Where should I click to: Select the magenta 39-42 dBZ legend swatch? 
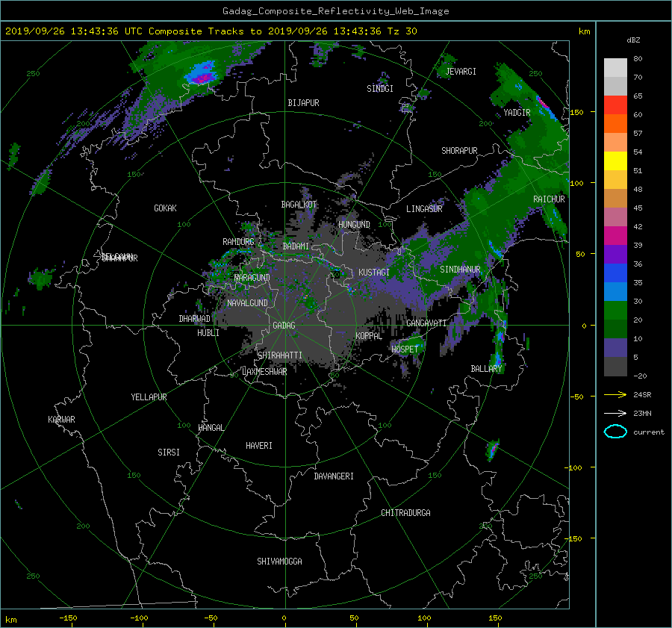tap(615, 236)
